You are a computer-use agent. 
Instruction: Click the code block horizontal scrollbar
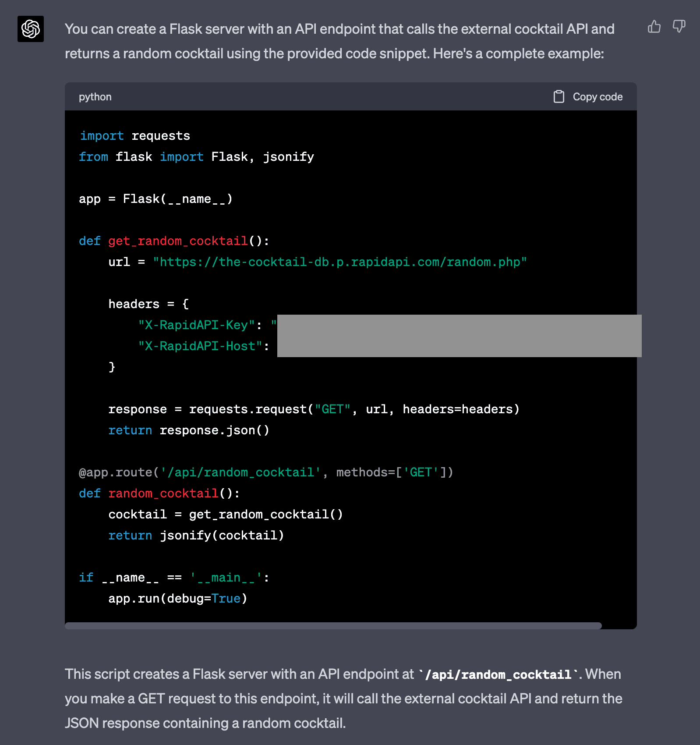(x=333, y=625)
